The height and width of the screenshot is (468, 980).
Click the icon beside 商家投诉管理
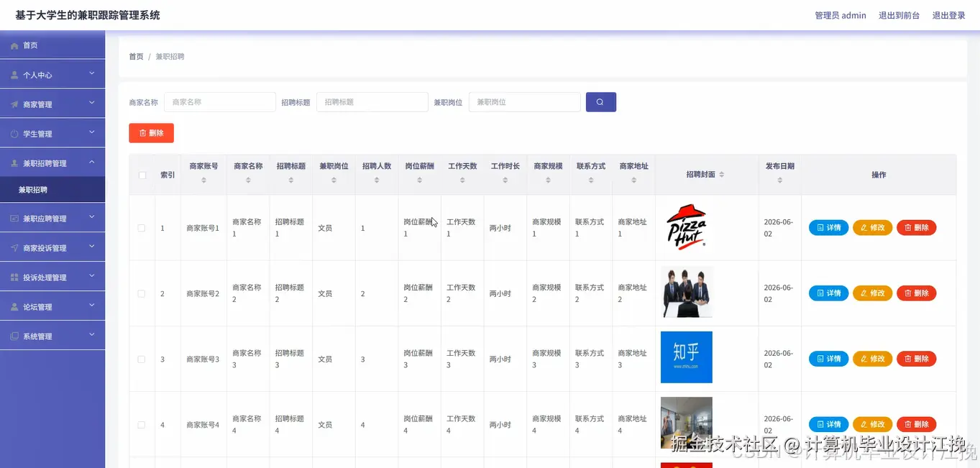(14, 248)
